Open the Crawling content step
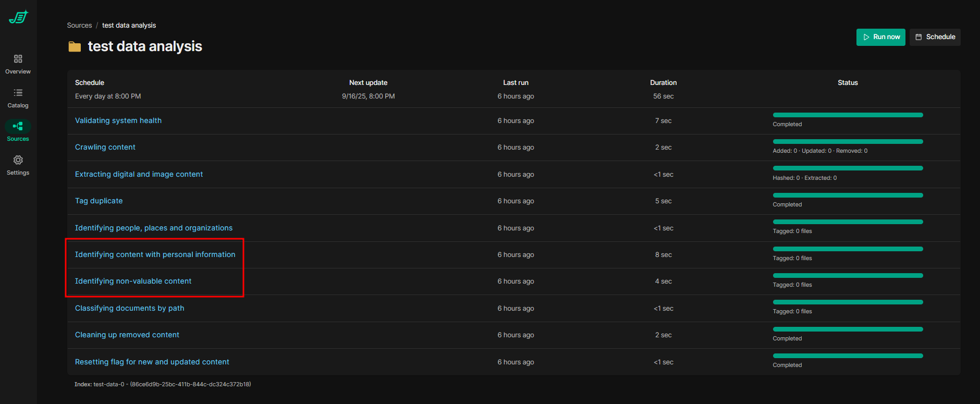980x404 pixels. tap(105, 147)
